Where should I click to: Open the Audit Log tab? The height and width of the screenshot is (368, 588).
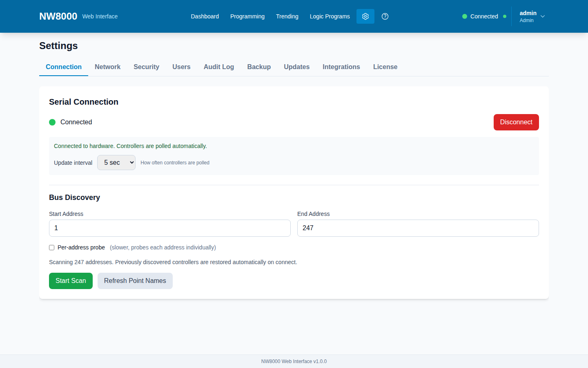pos(219,67)
